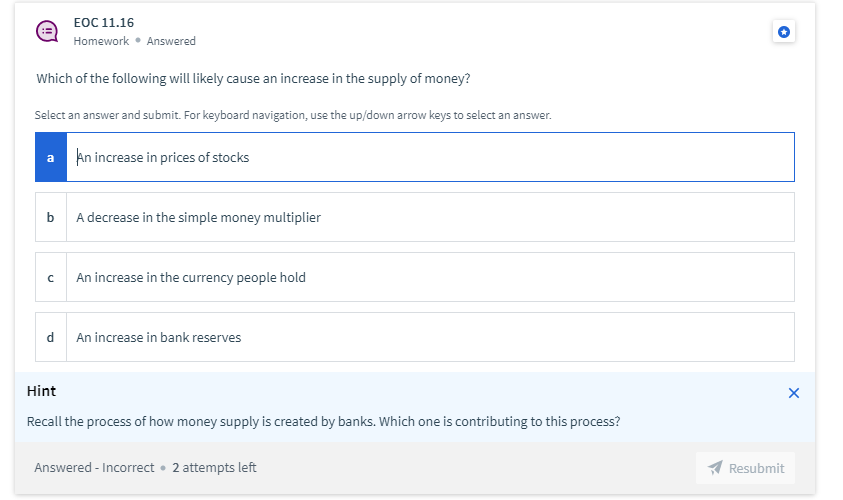Image resolution: width=843 pixels, height=500 pixels.
Task: Click the "EOC 11.16" question title
Action: (x=104, y=22)
